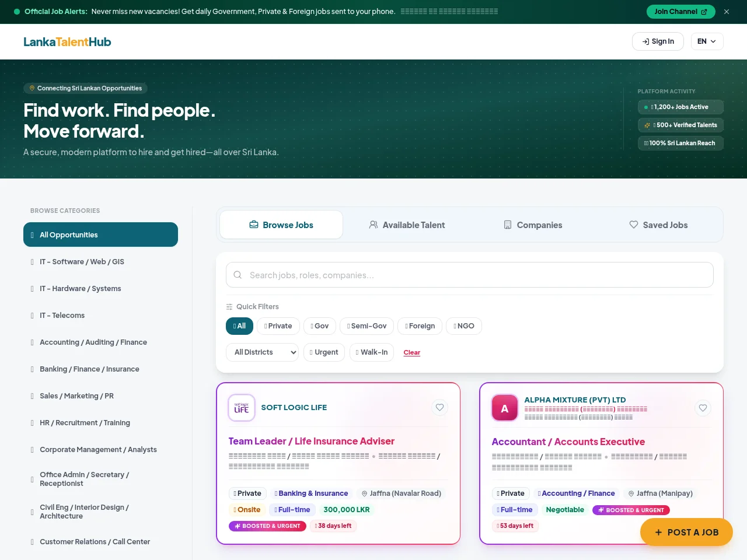Viewport: 747px width, 560px height.
Task: Toggle the NGO quick filter
Action: tap(464, 326)
